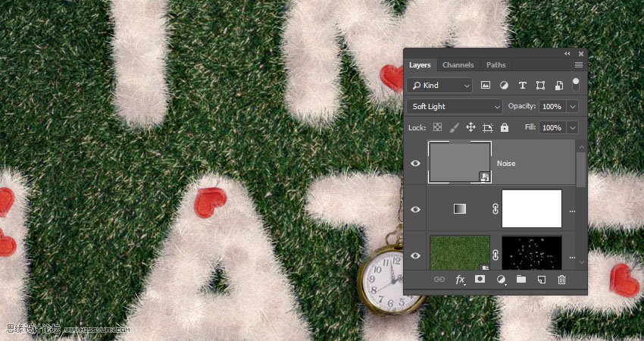Prevent auto-nesting into artboards icon

[487, 128]
